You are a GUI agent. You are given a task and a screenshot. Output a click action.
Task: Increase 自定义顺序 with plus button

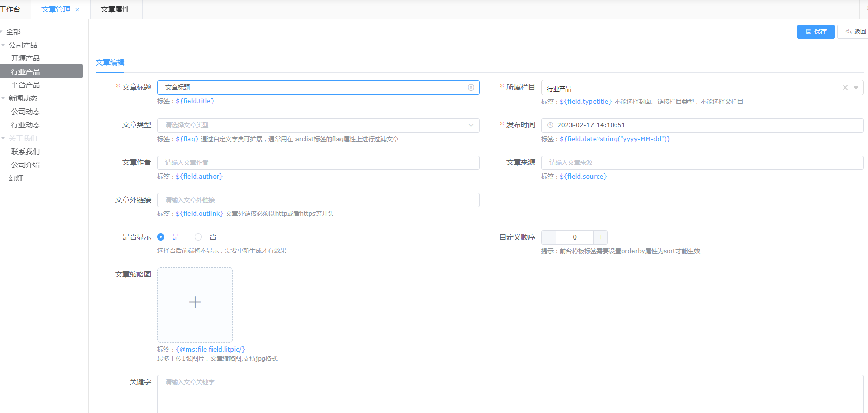click(601, 237)
